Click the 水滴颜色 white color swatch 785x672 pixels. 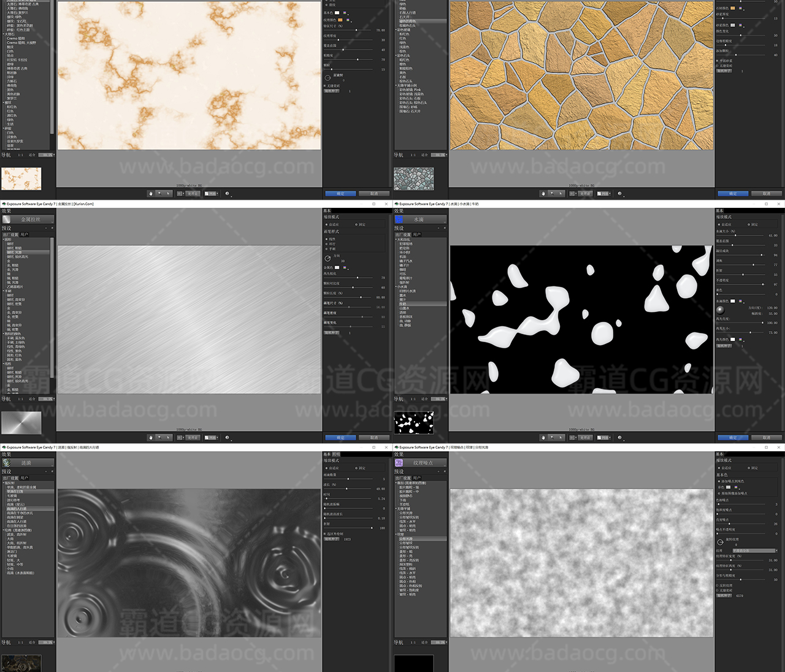732,301
